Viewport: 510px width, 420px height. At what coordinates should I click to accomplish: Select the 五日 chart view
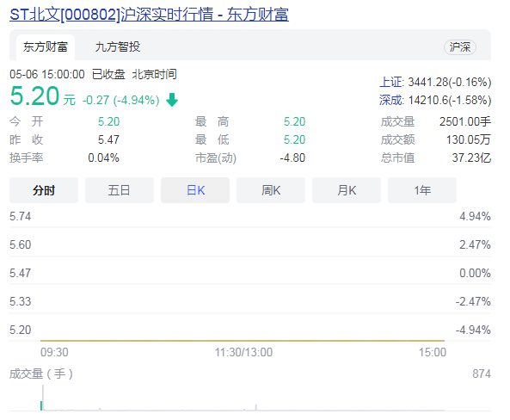pyautogui.click(x=120, y=190)
